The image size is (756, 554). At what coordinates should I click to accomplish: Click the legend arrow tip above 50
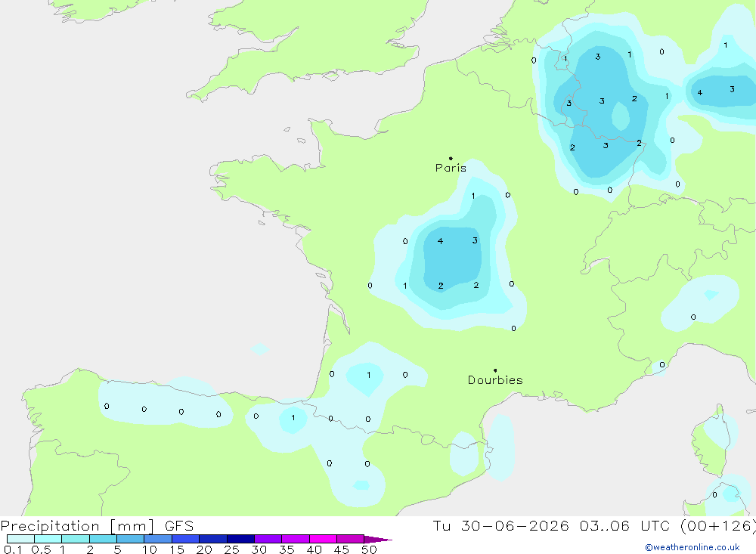[378, 539]
